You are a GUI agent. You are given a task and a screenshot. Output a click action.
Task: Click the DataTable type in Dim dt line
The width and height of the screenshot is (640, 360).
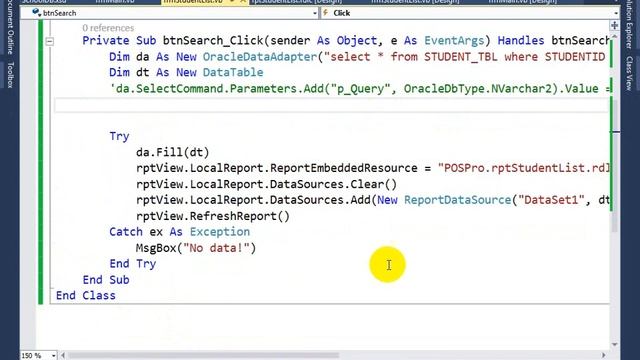[233, 73]
